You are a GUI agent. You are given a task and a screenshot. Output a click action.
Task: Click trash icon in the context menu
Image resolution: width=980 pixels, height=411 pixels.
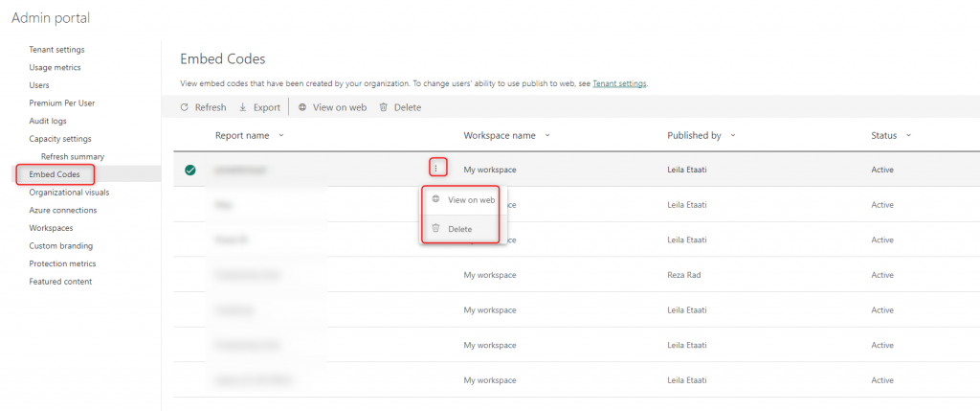click(x=435, y=228)
